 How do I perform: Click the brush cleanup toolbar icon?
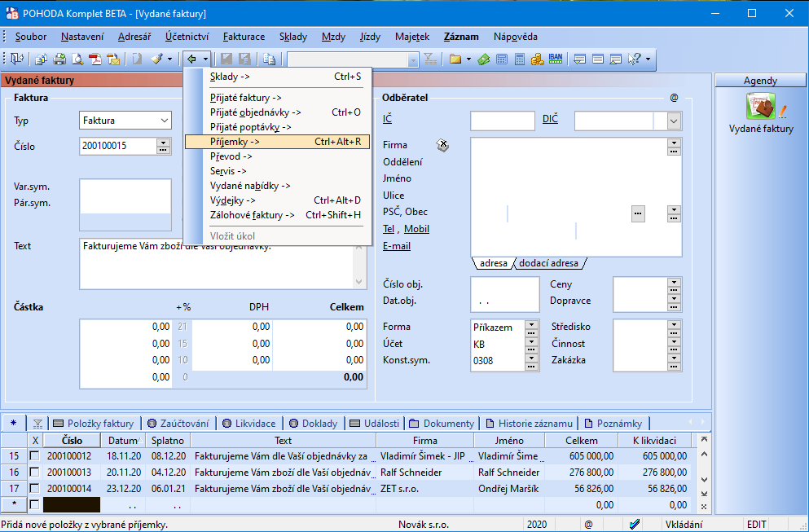click(157, 59)
